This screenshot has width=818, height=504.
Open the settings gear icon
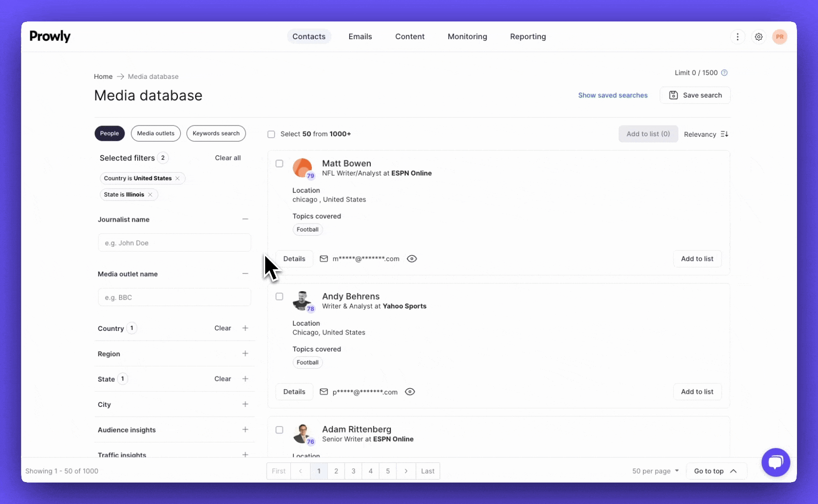pos(759,37)
